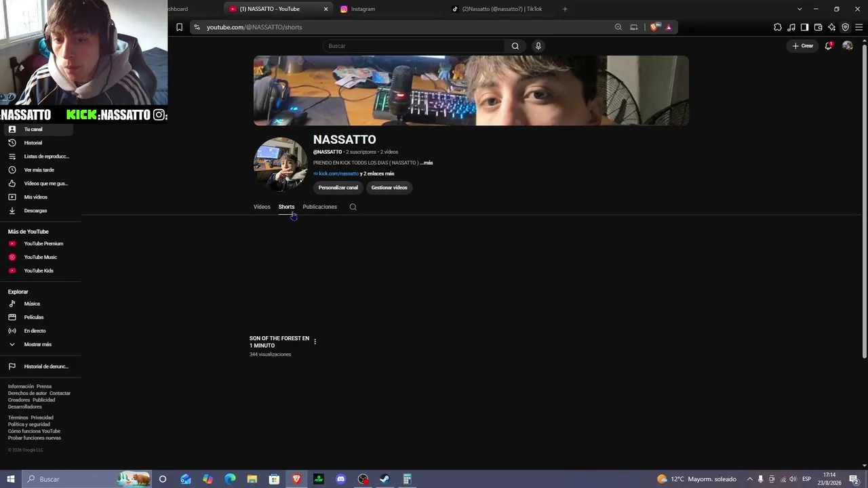Open the browser main hamburger menu
868x488 pixels.
pyautogui.click(x=859, y=27)
